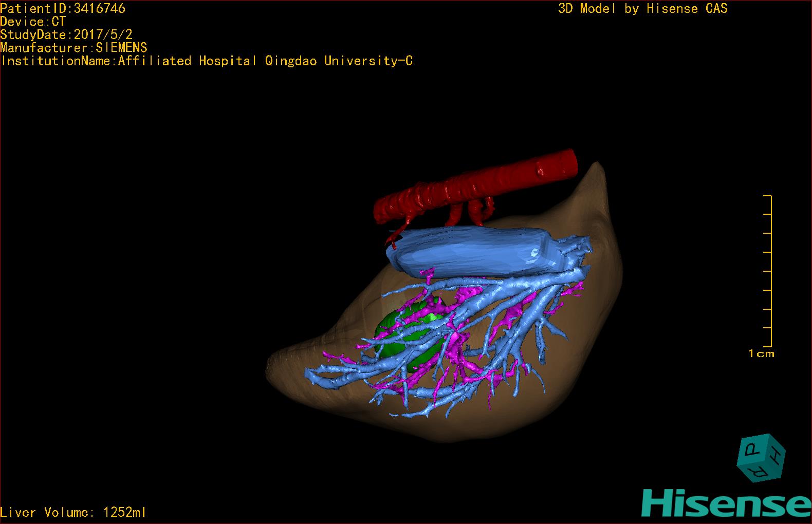Click the Manufacturer:SIEMENS label

point(74,48)
